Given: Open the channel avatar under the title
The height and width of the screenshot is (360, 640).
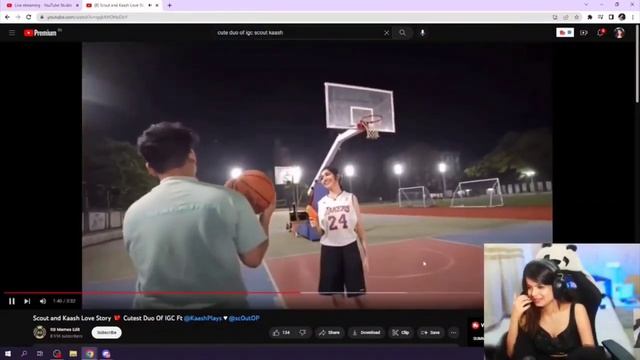Looking at the screenshot, I should coord(40,332).
